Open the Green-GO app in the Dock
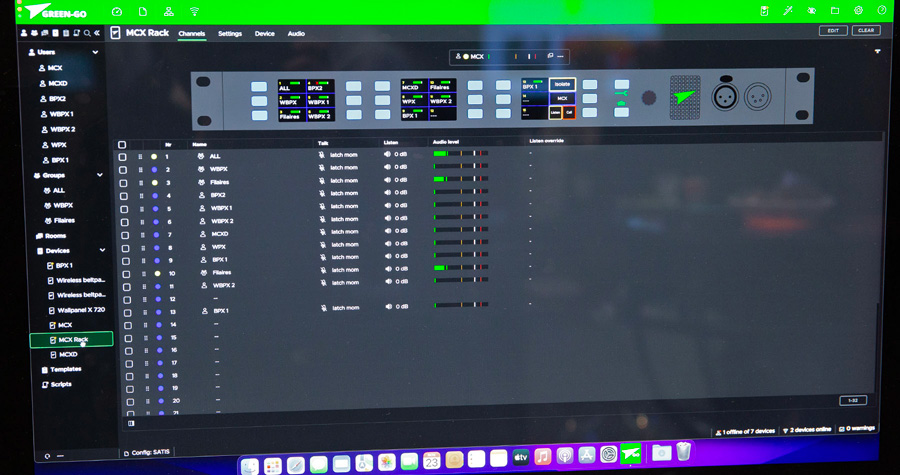This screenshot has width=900, height=475. 630,454
